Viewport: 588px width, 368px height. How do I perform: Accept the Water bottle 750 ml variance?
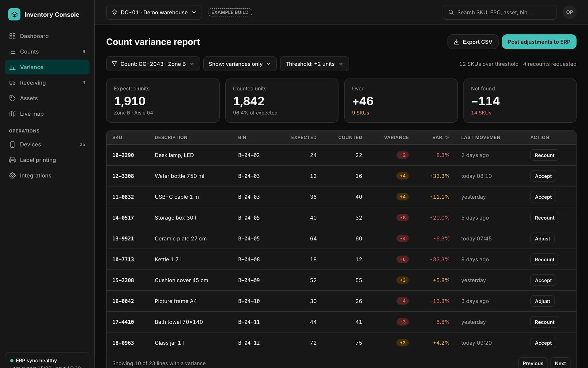(543, 176)
